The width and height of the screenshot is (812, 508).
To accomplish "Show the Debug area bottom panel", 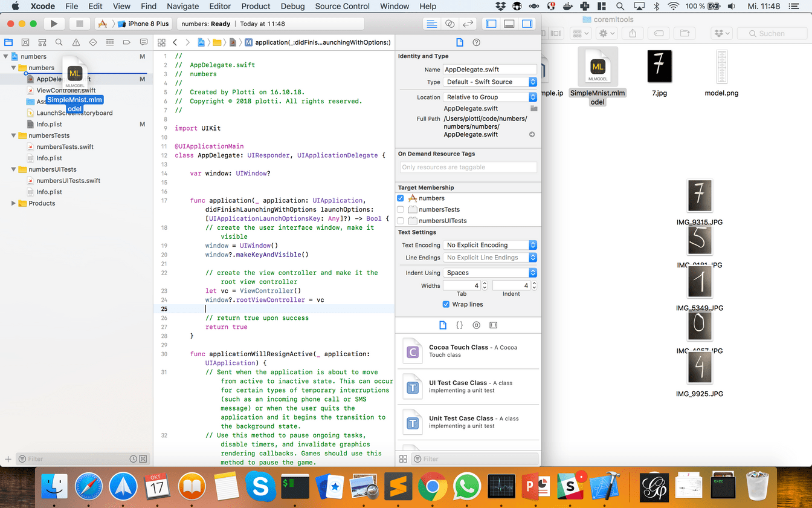I will [x=508, y=23].
